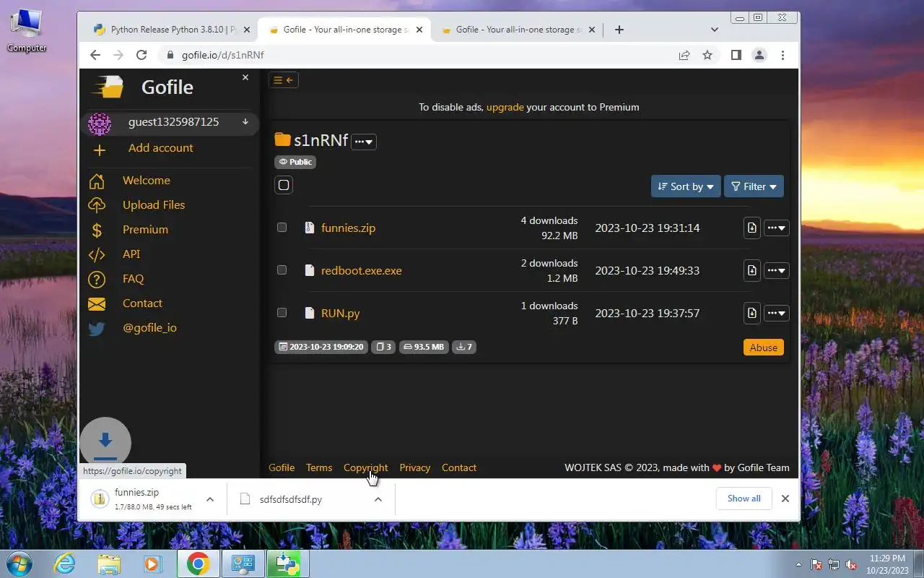
Task: Open the API code link
Action: [131, 254]
